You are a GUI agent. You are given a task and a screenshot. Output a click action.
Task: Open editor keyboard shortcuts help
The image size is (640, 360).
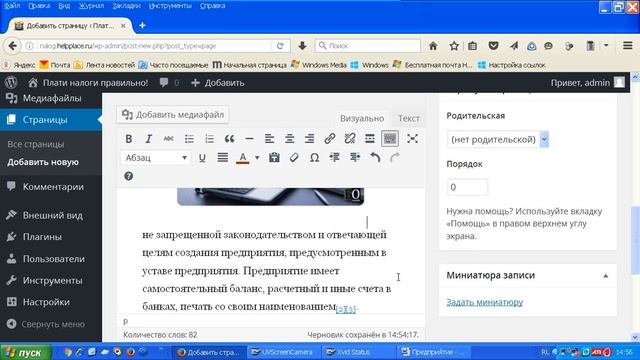pos(129,176)
